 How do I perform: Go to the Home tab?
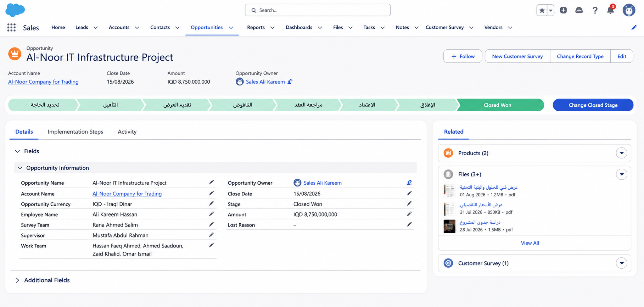click(58, 27)
